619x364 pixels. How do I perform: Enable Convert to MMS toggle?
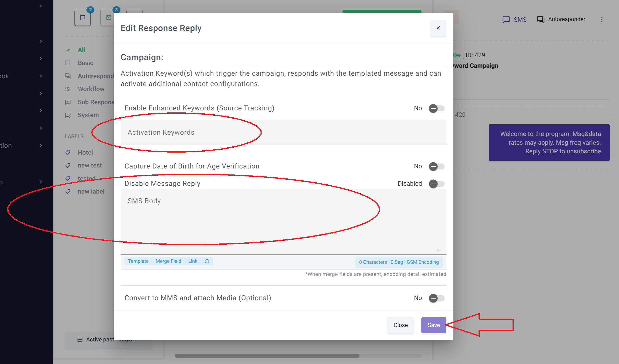tap(436, 298)
